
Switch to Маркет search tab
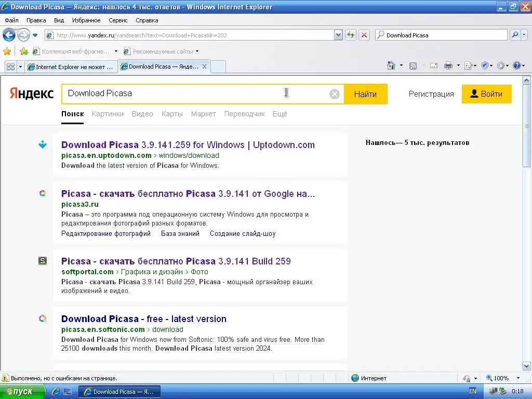pyautogui.click(x=204, y=114)
